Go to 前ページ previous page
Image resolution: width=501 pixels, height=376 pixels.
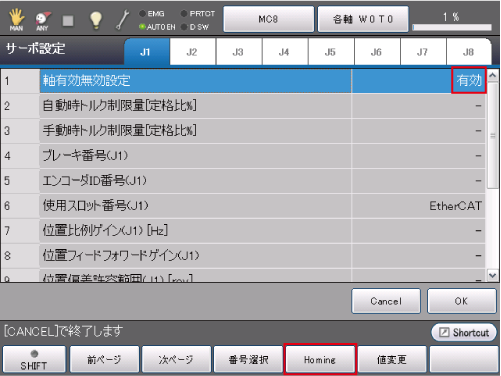coord(104,359)
